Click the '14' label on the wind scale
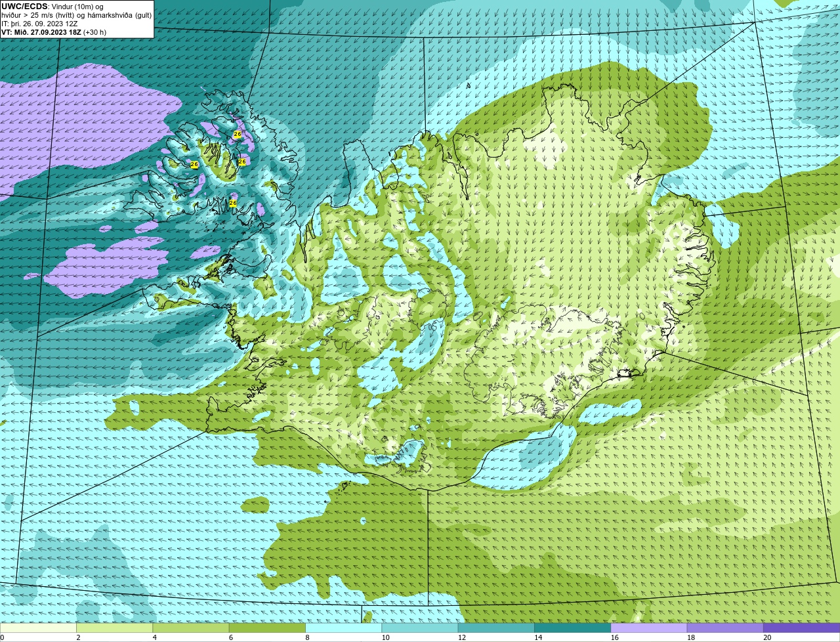This screenshot has width=840, height=642. point(538,637)
